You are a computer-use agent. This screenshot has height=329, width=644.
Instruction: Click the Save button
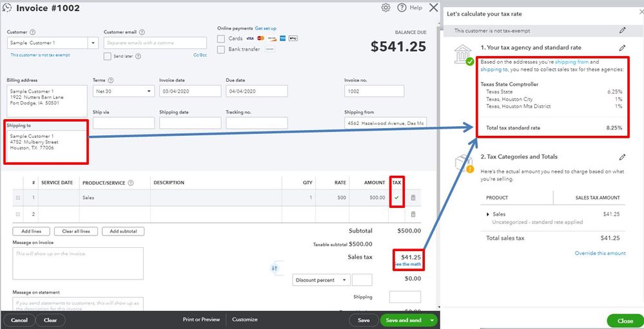(364, 321)
